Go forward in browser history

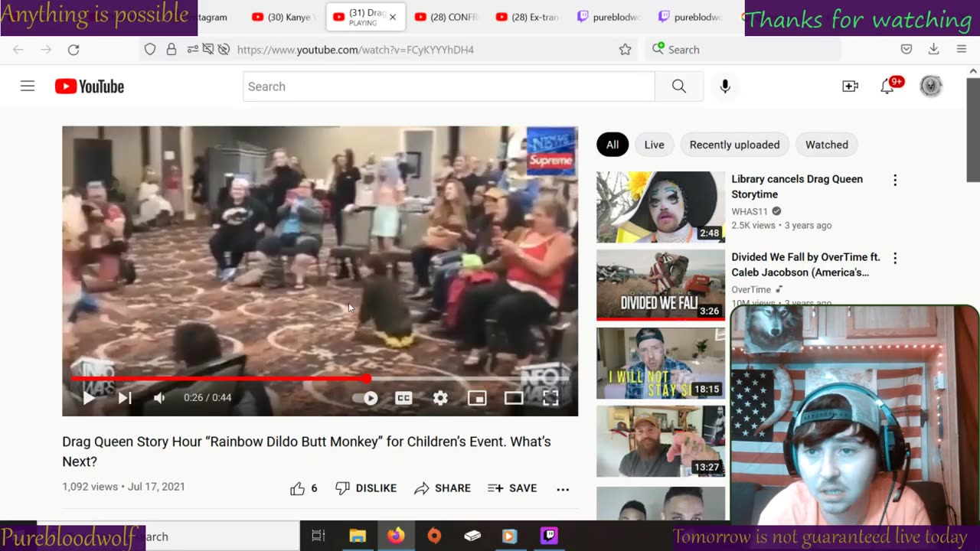[46, 50]
